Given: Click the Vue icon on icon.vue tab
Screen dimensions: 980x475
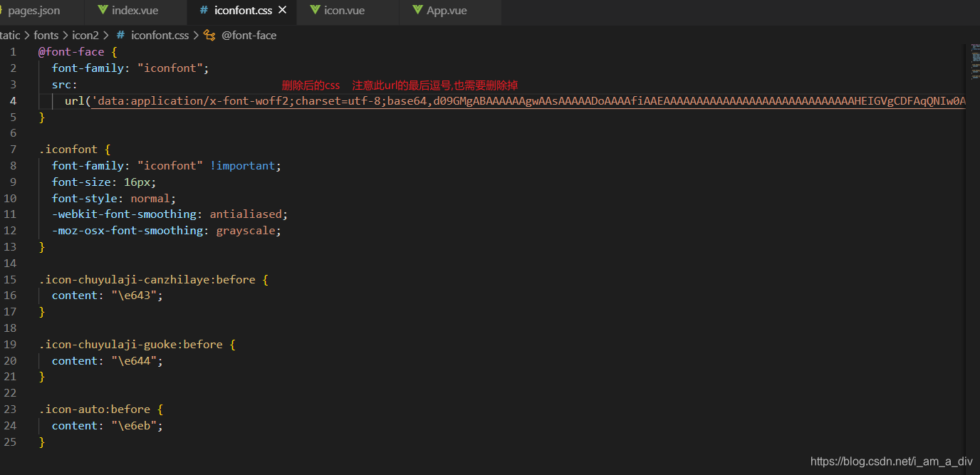Looking at the screenshot, I should pyautogui.click(x=315, y=11).
